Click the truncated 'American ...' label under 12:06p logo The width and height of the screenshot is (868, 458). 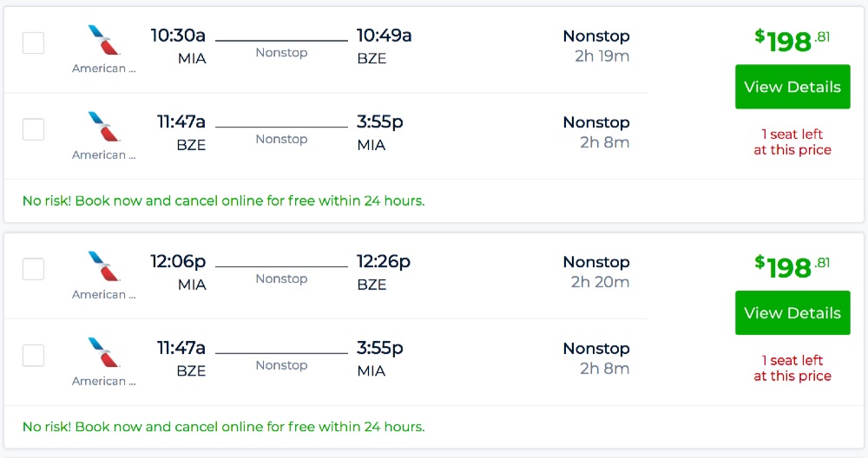pos(103,295)
